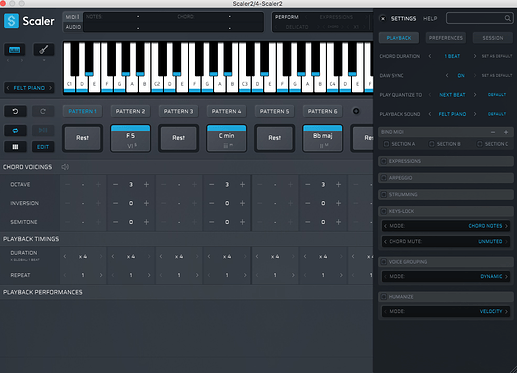
Task: Decrease octave for F 5 chord
Action: click(115, 184)
